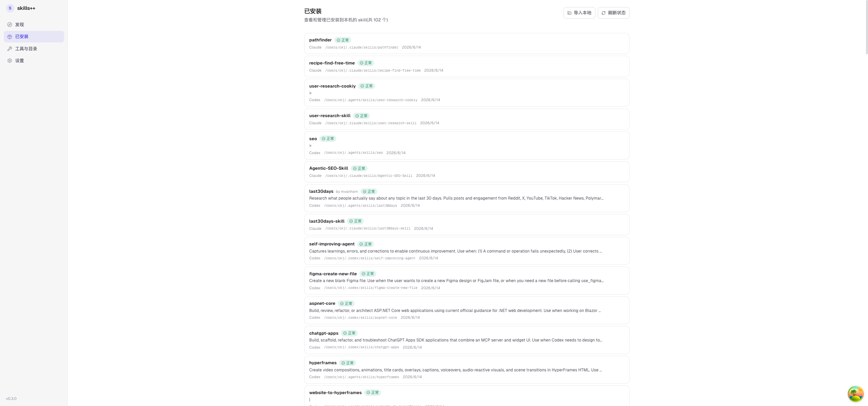868x406 pixels.
Task: Click the 刷新状态 button
Action: 613,13
